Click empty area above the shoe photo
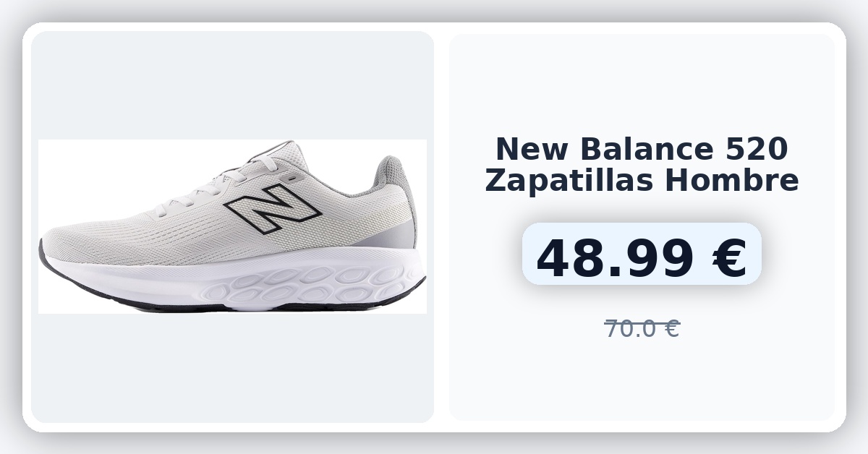This screenshot has height=454, width=868. pyautogui.click(x=232, y=85)
